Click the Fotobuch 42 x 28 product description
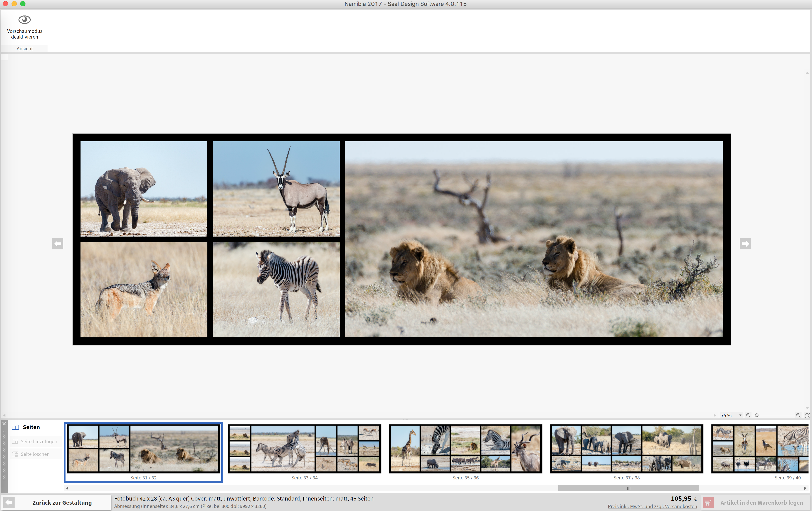Screen dimensions: 812x511 point(244,499)
